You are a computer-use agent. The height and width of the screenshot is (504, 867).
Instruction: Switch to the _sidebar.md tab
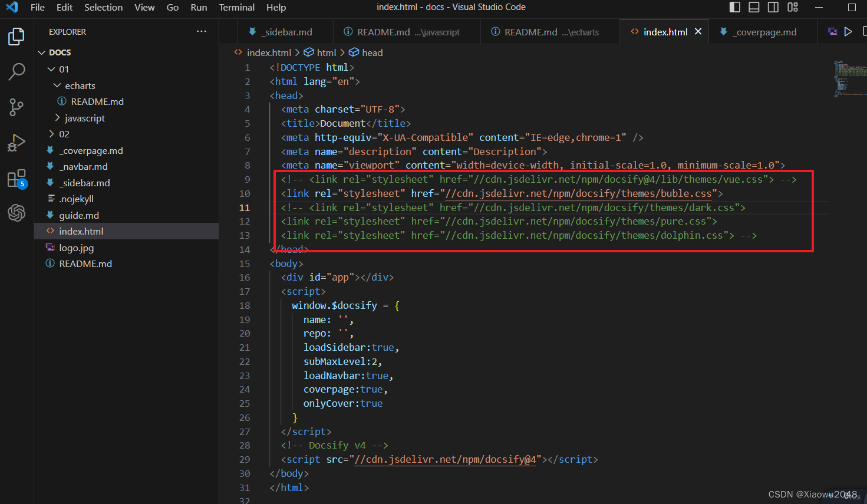tap(285, 32)
